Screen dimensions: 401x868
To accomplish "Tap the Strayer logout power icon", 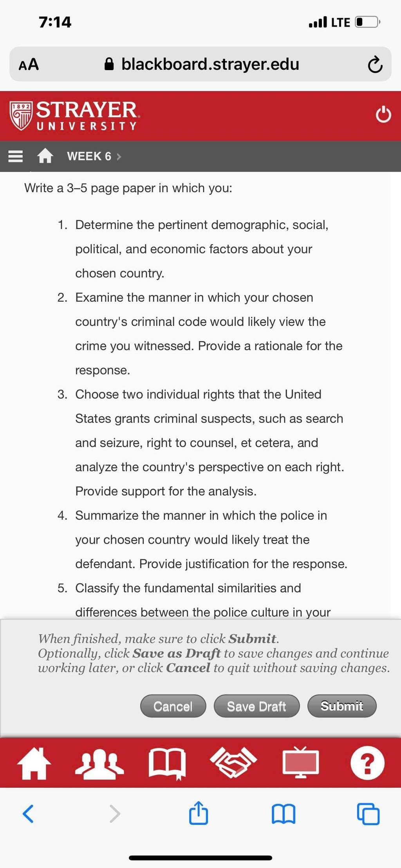I will [x=383, y=114].
